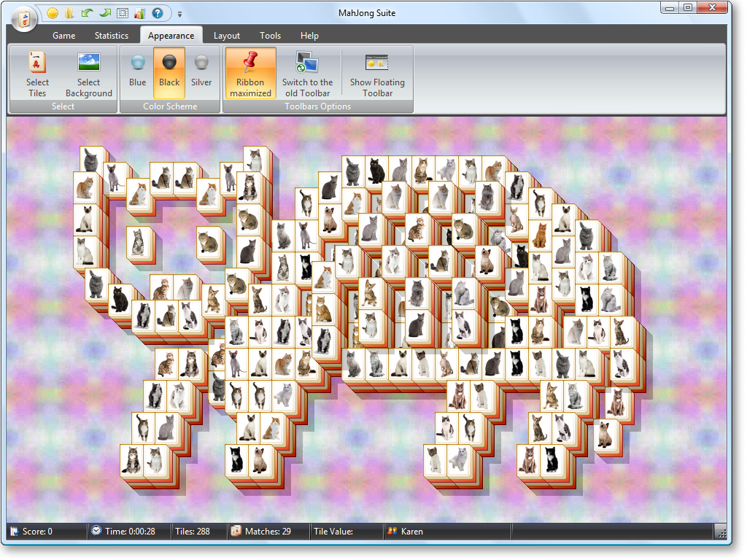Click the Score icon in the status bar
747x560 pixels.
coord(15,531)
